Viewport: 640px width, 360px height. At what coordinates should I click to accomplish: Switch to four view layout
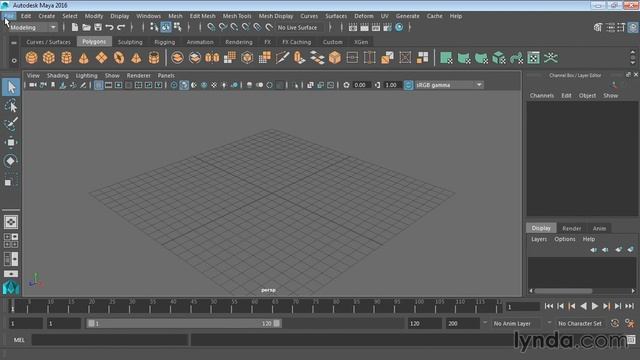[11, 240]
